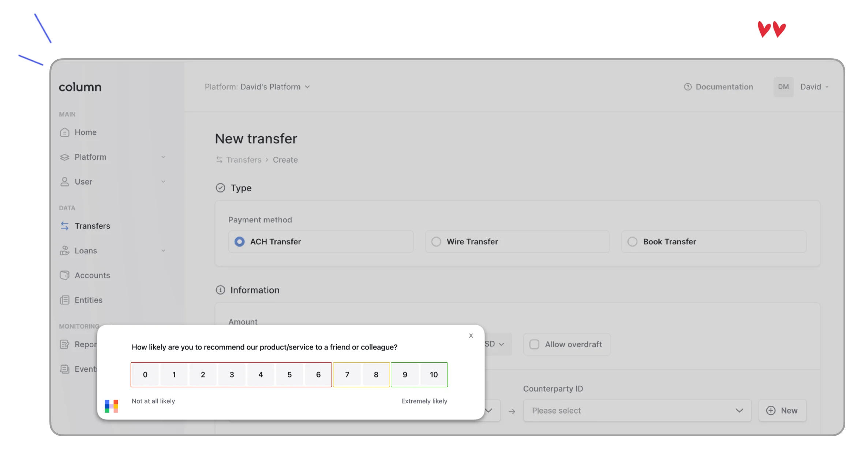Click the column logo
This screenshot has height=463, width=868.
tap(80, 87)
